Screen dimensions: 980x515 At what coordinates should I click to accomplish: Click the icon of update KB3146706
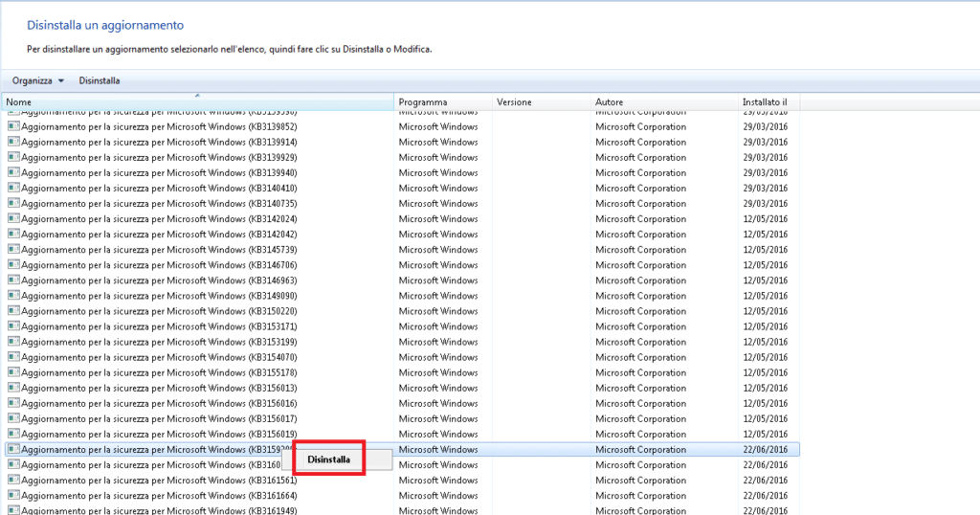point(13,264)
